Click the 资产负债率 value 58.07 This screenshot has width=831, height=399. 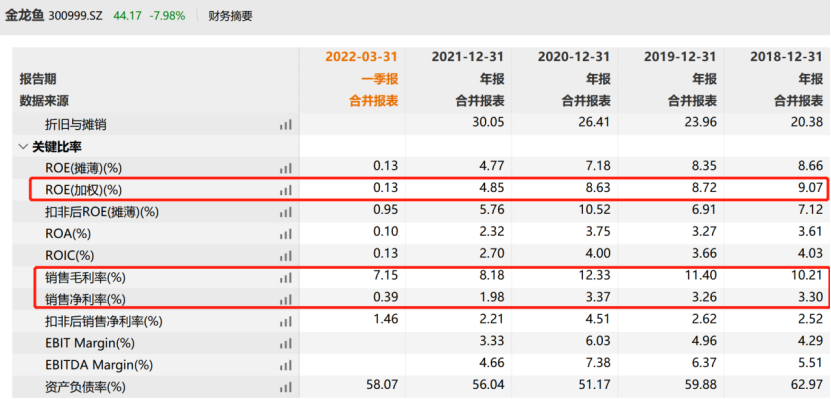[x=382, y=385]
